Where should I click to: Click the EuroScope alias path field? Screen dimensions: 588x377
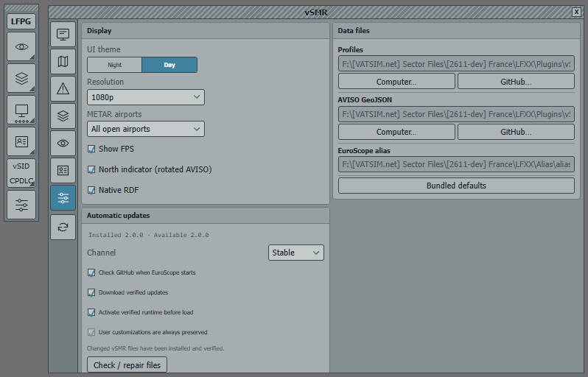coord(456,164)
